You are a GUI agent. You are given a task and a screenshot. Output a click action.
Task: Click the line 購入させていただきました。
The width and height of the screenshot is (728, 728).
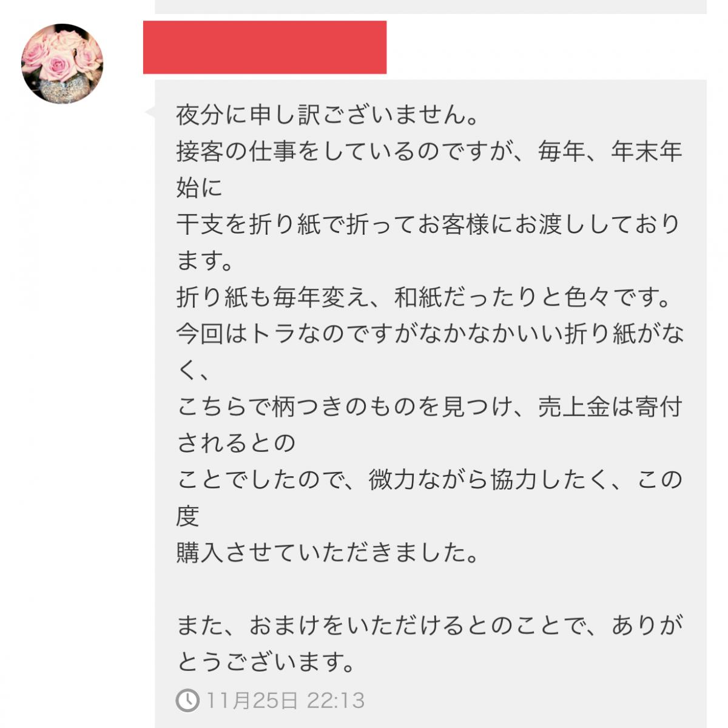point(328,553)
